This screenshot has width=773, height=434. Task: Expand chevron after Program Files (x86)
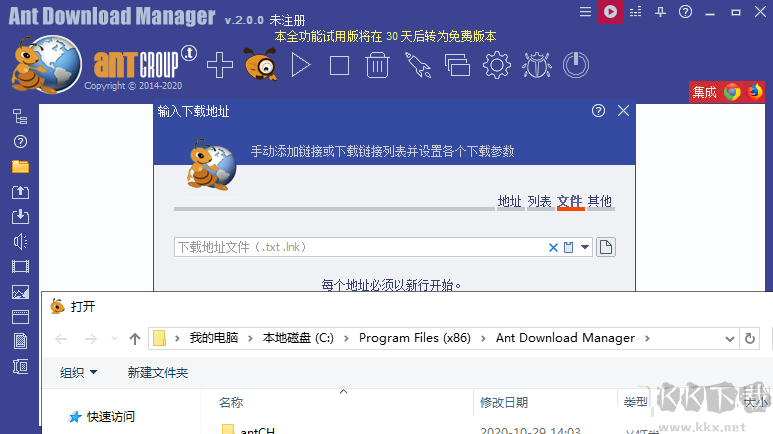(x=483, y=339)
